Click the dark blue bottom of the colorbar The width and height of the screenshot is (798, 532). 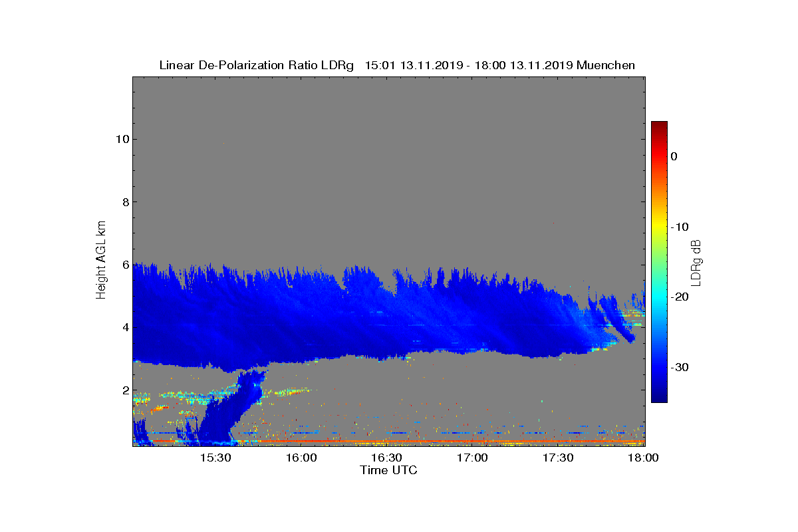659,397
